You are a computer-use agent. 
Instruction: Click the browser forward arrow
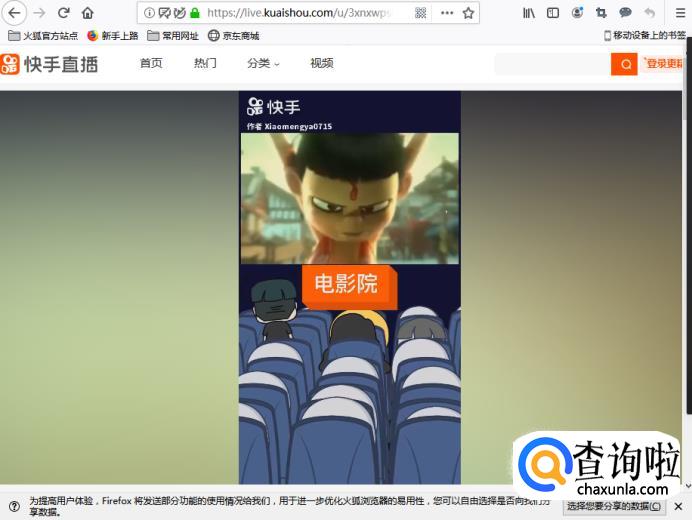click(40, 13)
